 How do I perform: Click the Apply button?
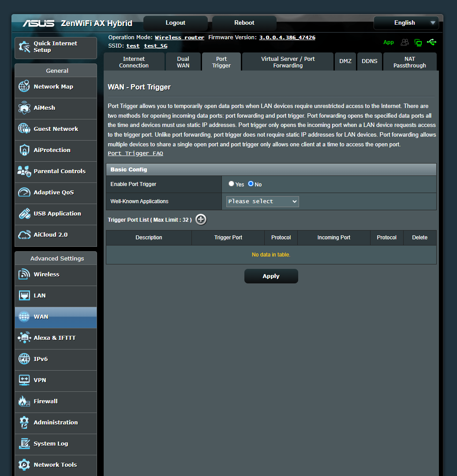click(x=271, y=276)
